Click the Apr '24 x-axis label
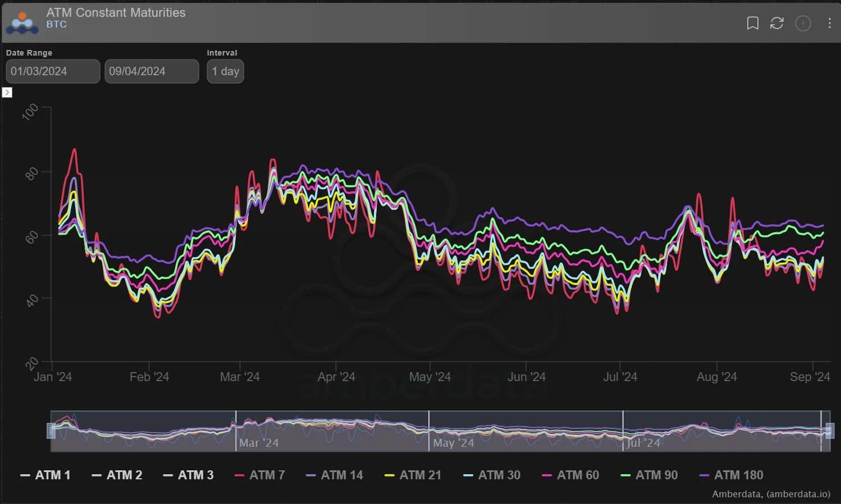 point(336,377)
